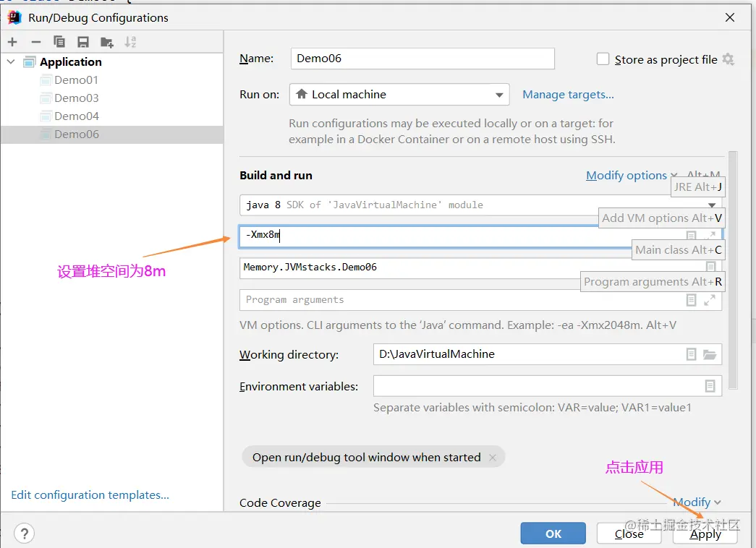Remove the 'Open run/debug tool window' chip
Viewport: 756px width, 548px height.
(x=492, y=458)
